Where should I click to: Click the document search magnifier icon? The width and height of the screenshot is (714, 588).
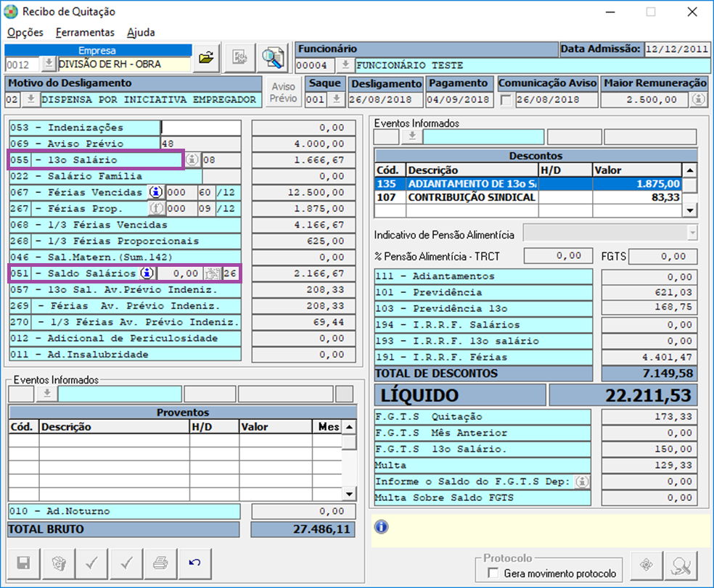[273, 58]
